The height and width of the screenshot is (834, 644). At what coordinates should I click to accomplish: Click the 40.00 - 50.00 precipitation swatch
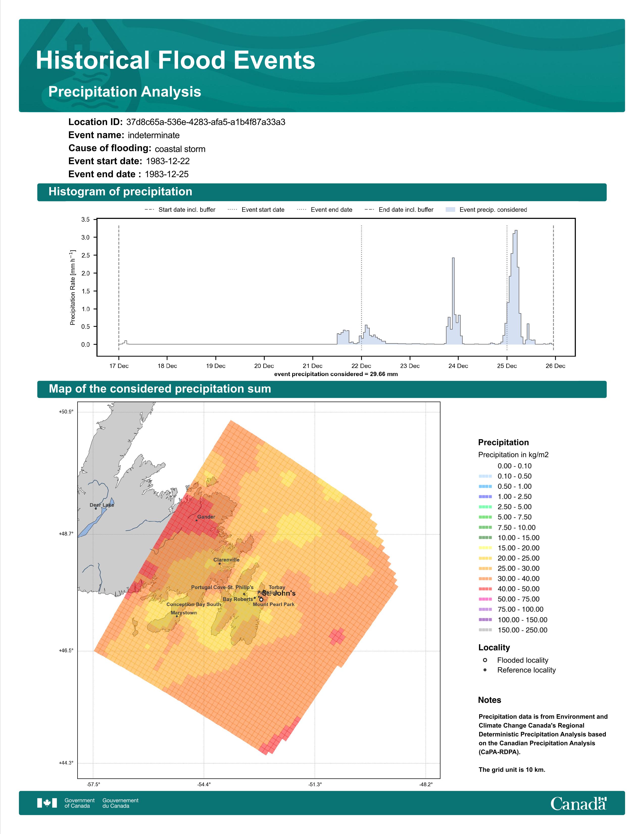click(485, 589)
